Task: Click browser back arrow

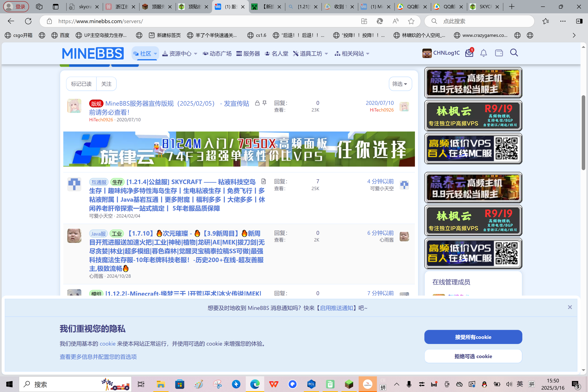Action: click(11, 21)
